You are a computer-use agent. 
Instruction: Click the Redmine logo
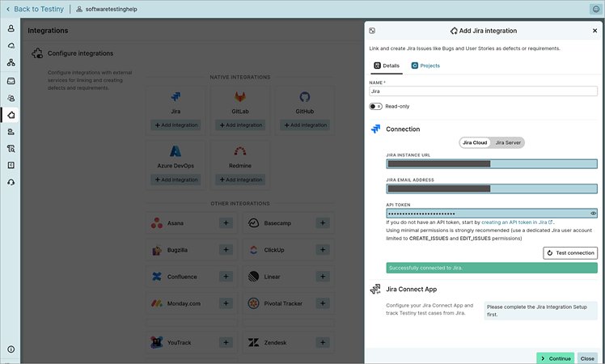(x=240, y=151)
